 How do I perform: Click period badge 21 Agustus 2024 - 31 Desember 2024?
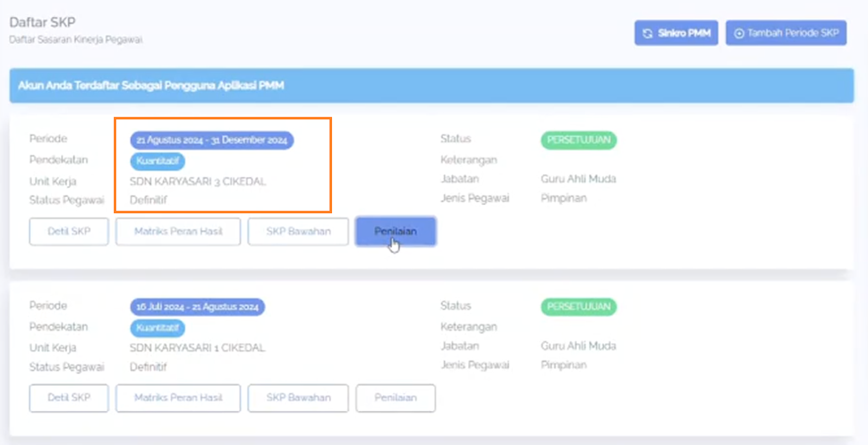pos(212,140)
